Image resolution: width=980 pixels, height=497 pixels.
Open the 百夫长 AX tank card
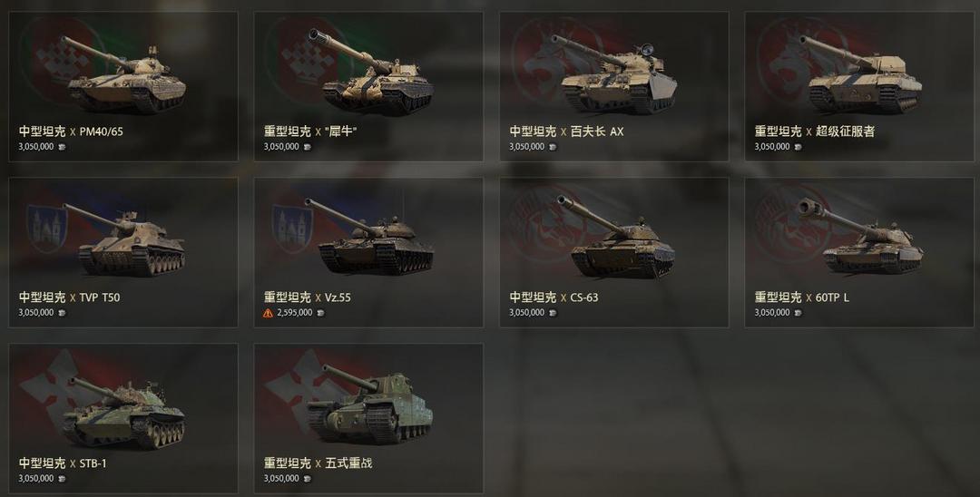coord(613,87)
